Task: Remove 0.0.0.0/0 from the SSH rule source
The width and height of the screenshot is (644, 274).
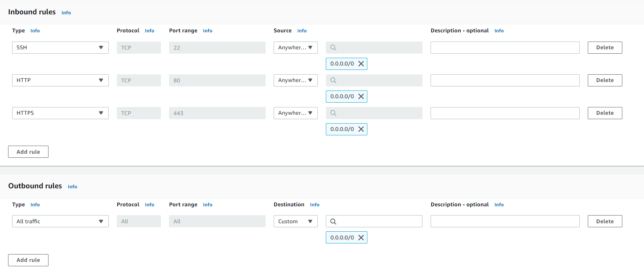Action: (x=361, y=64)
